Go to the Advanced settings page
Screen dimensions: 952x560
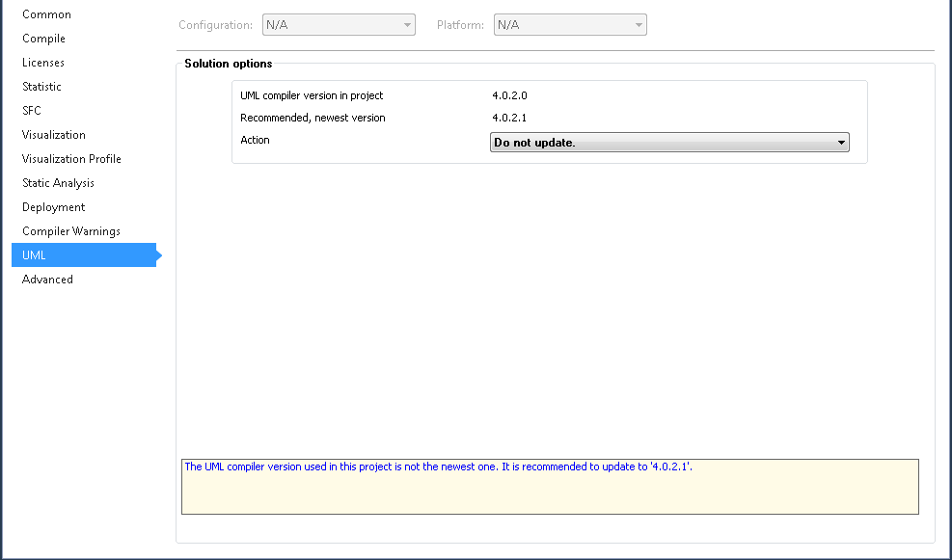click(47, 280)
